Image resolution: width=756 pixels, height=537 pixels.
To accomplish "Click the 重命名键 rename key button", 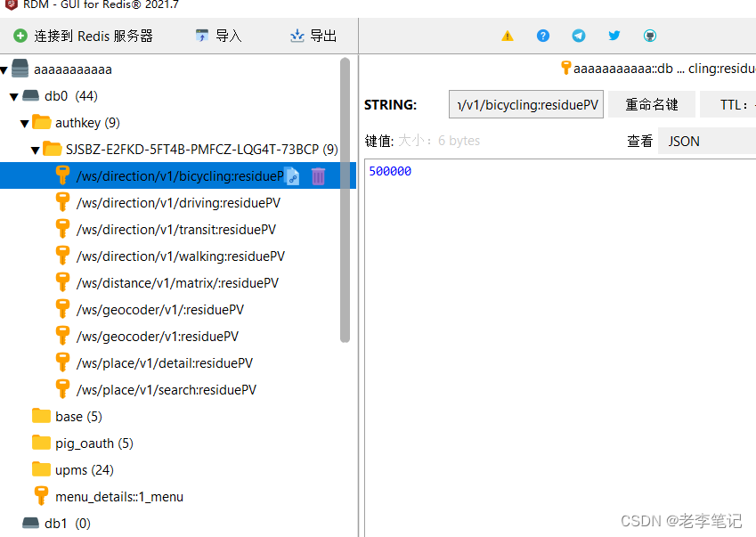I will (652, 104).
